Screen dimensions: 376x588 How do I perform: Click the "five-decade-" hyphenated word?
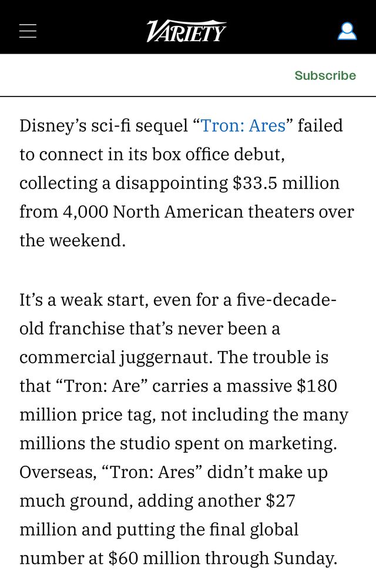click(287, 300)
